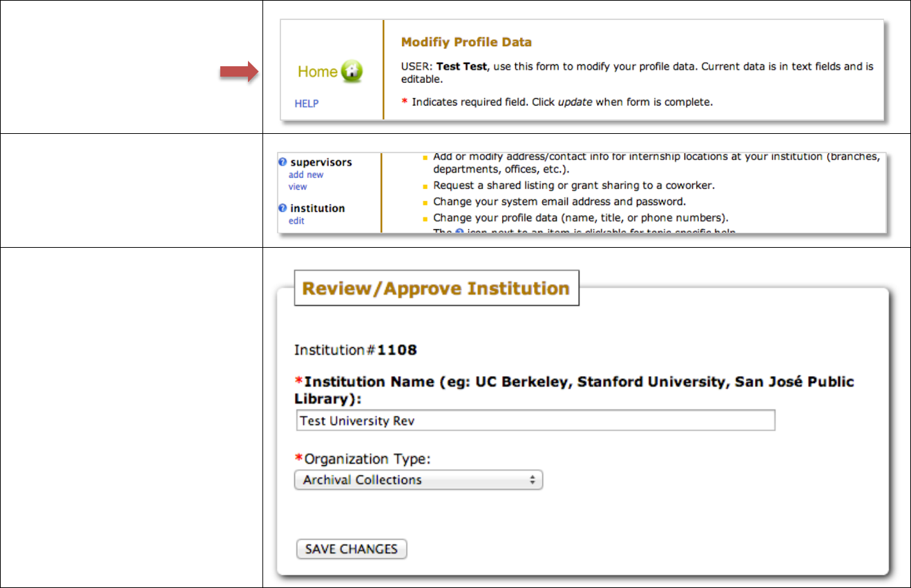Add new supervisor via 'add new' link
Image resolution: width=911 pixels, height=588 pixels.
[306, 175]
